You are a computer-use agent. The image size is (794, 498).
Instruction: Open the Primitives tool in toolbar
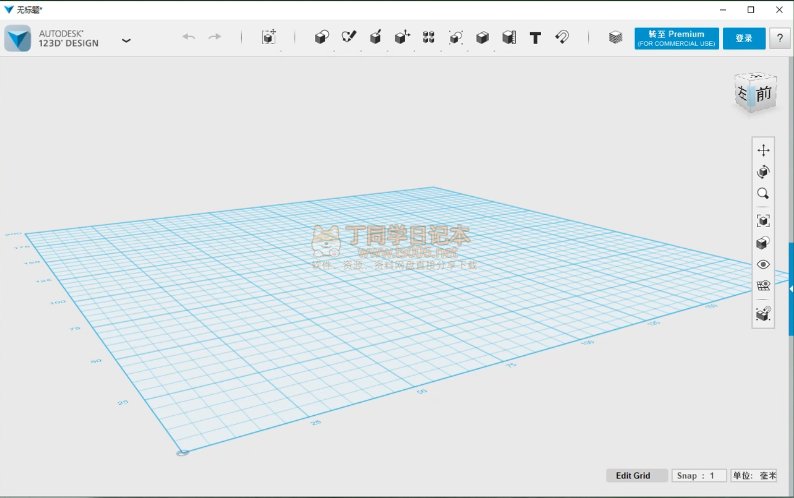(x=322, y=37)
